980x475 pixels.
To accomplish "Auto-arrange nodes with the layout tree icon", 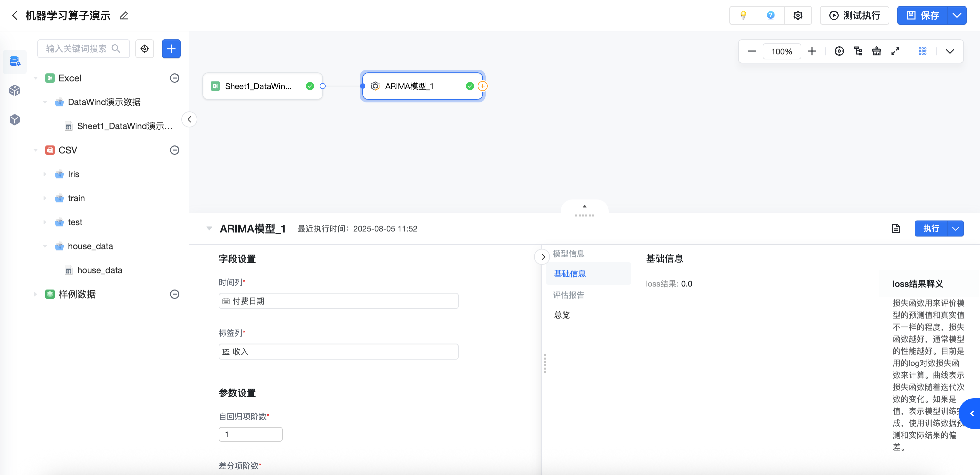I will tap(858, 51).
